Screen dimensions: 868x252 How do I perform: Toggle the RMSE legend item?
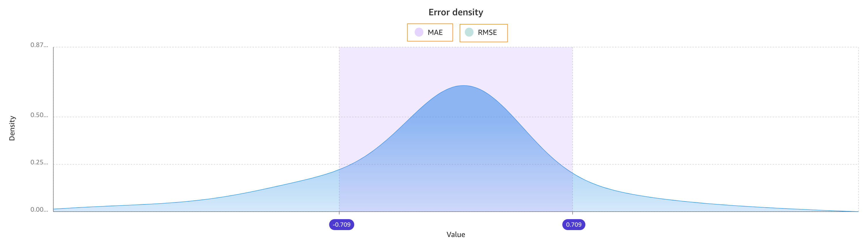click(483, 33)
